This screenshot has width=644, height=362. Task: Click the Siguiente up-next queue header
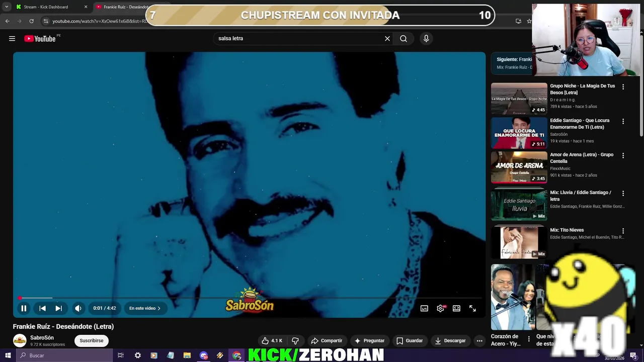(512, 63)
